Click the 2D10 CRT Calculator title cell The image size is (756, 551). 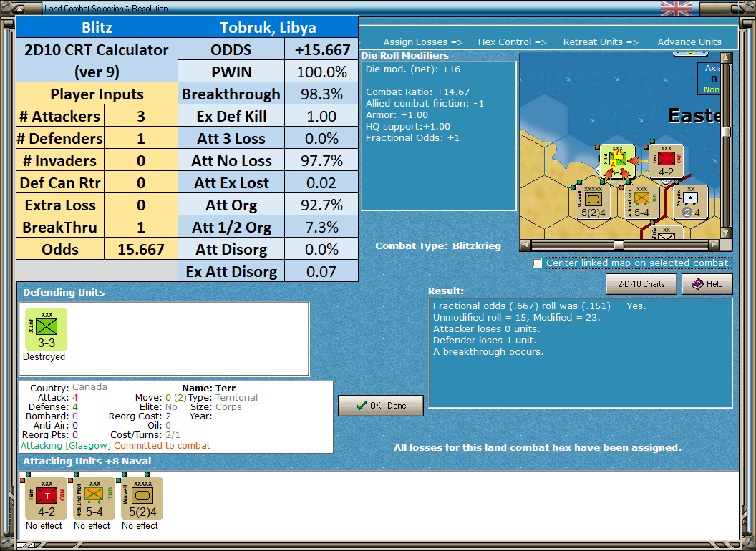[97, 60]
